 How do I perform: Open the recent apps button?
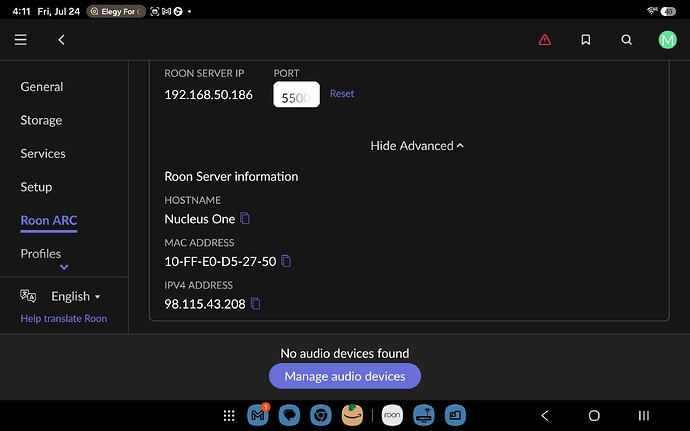coord(643,416)
